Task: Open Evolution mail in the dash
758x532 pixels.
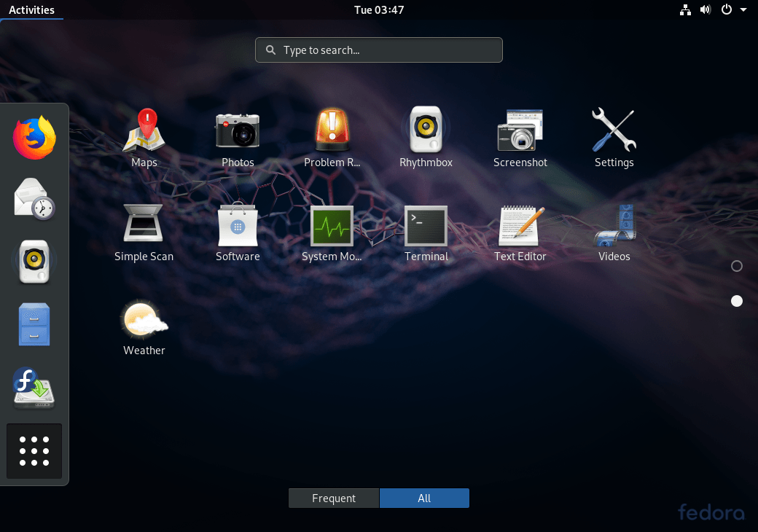Action: click(34, 199)
